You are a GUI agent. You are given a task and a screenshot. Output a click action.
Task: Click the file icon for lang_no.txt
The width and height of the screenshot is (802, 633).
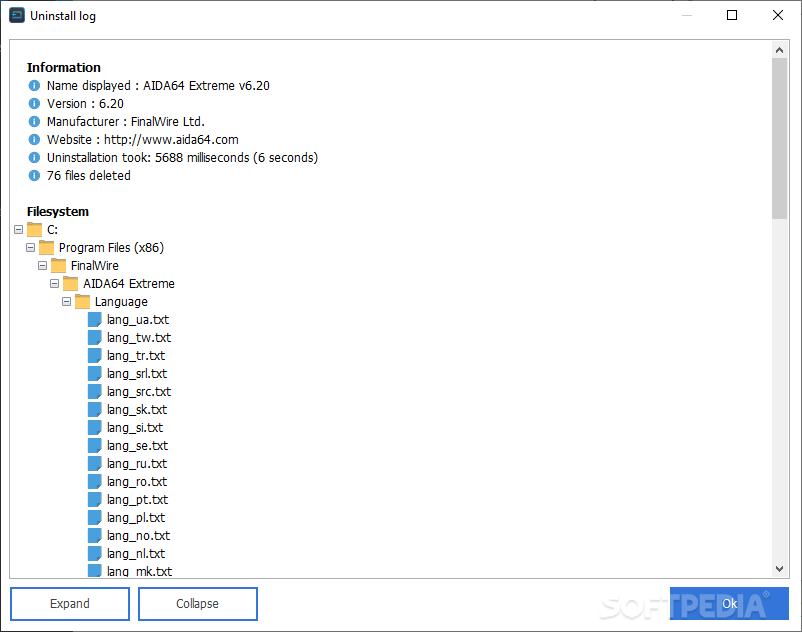(x=95, y=535)
